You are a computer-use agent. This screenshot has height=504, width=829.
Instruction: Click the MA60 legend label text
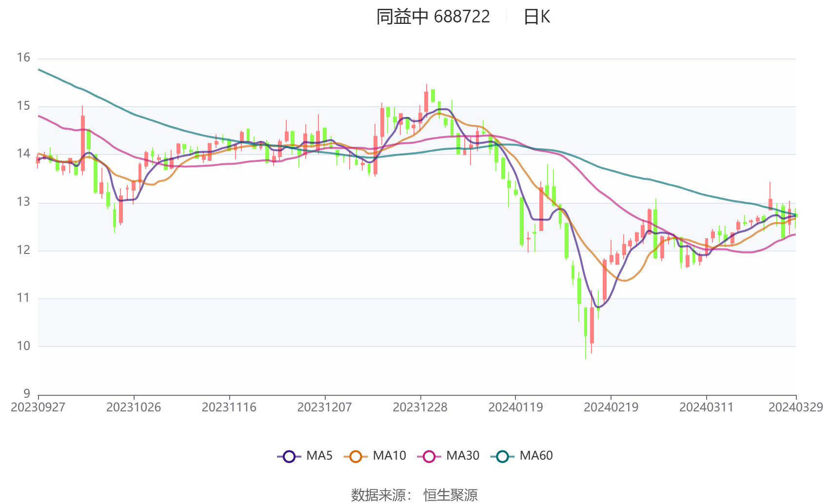[x=536, y=456]
